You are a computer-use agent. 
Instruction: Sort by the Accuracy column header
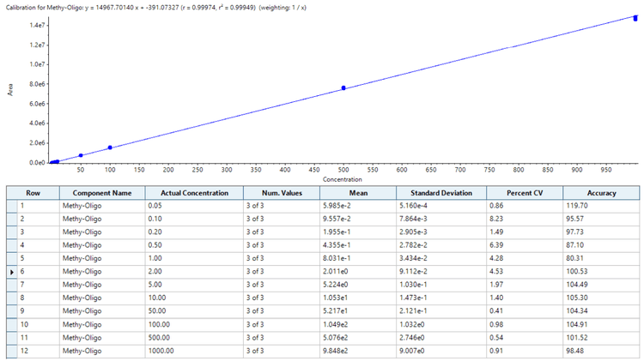coord(601,193)
